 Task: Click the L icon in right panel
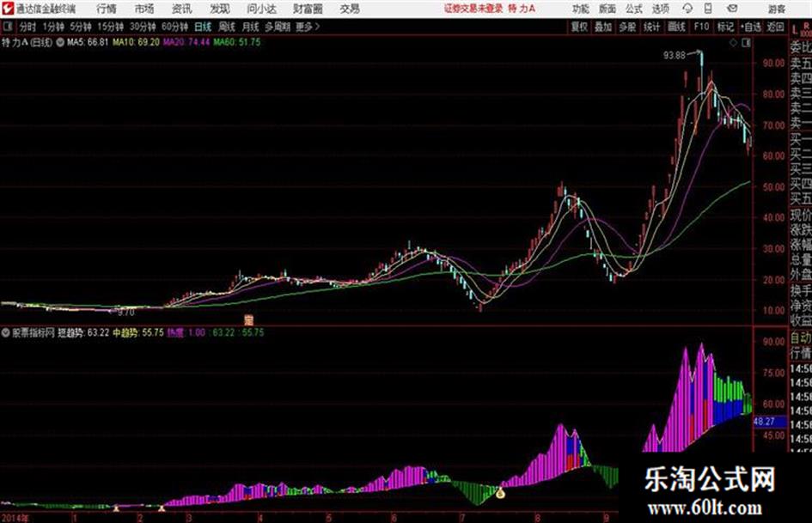(x=796, y=29)
